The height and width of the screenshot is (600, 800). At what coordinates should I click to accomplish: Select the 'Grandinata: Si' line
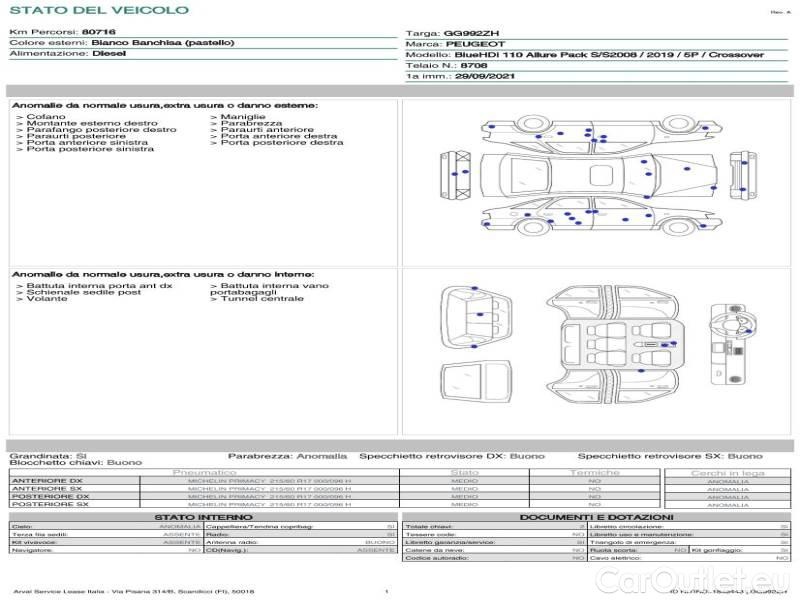tap(48, 456)
